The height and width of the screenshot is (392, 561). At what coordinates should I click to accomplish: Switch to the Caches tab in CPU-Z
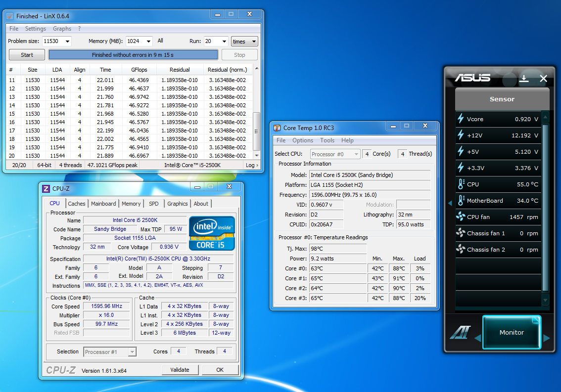point(77,204)
